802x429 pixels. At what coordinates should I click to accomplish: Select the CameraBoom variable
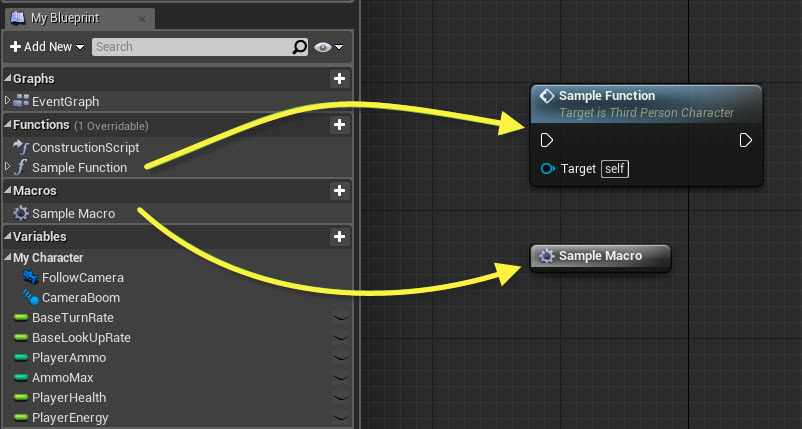click(x=81, y=298)
